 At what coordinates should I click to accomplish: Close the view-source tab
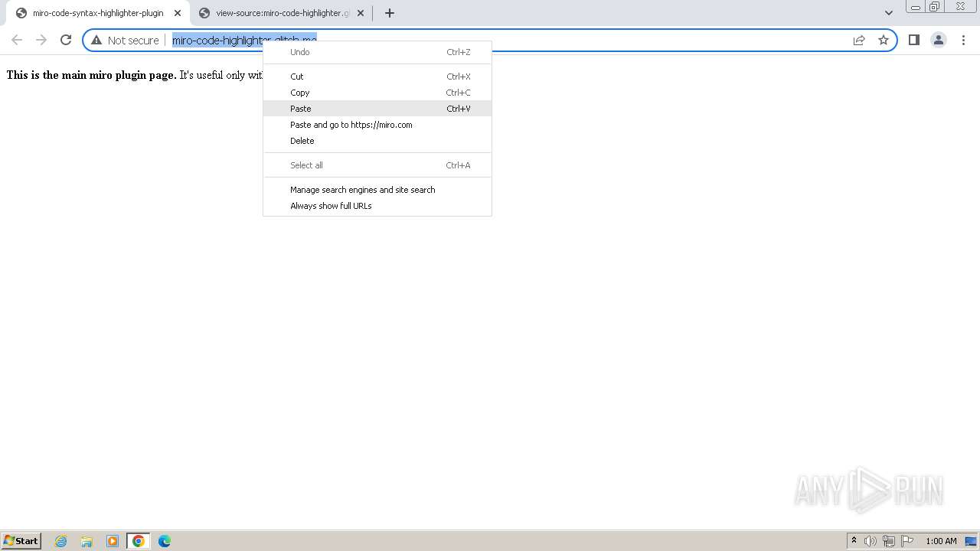point(361,13)
